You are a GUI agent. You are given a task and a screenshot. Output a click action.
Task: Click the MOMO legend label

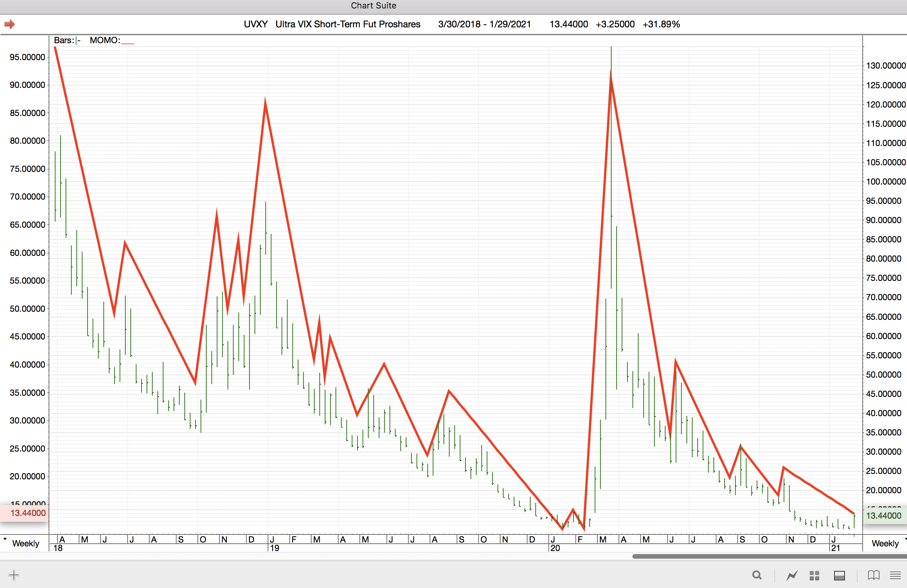[x=112, y=40]
